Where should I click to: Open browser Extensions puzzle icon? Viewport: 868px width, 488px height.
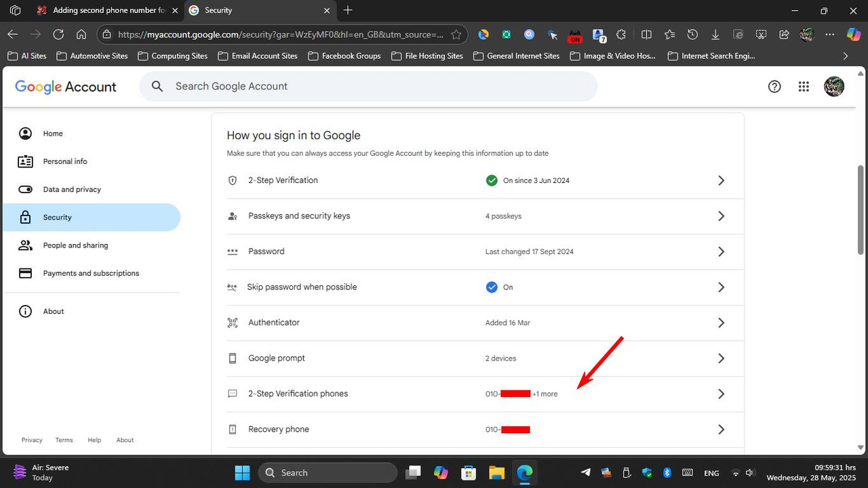click(x=621, y=34)
